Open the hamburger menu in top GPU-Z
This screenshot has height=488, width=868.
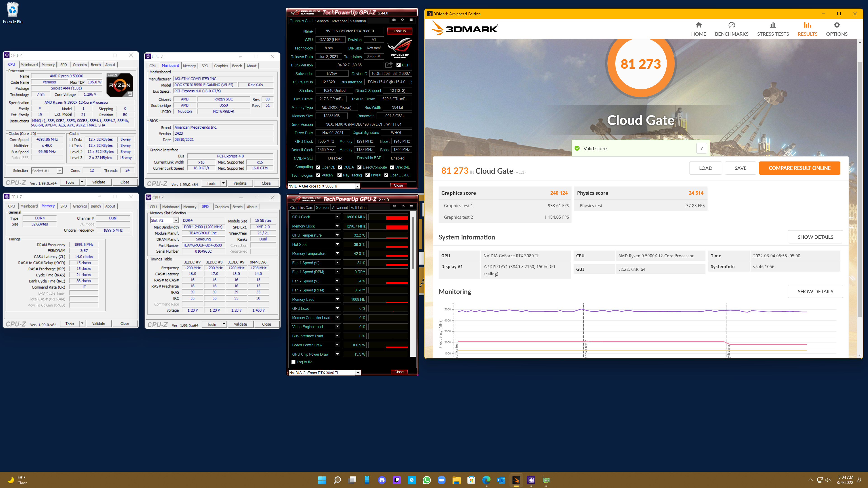pyautogui.click(x=411, y=20)
